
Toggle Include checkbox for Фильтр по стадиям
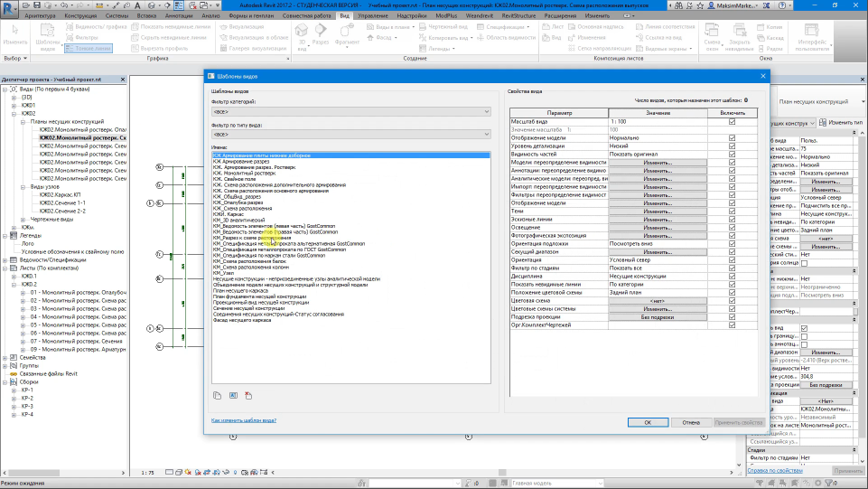tap(732, 268)
